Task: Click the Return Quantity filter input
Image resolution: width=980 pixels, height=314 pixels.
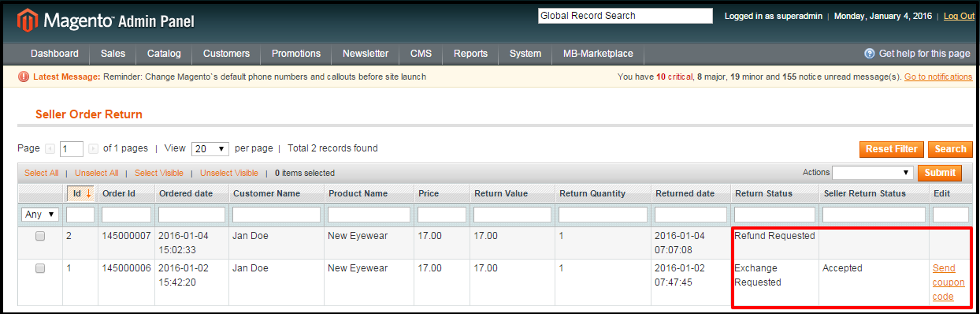Action: pos(603,215)
